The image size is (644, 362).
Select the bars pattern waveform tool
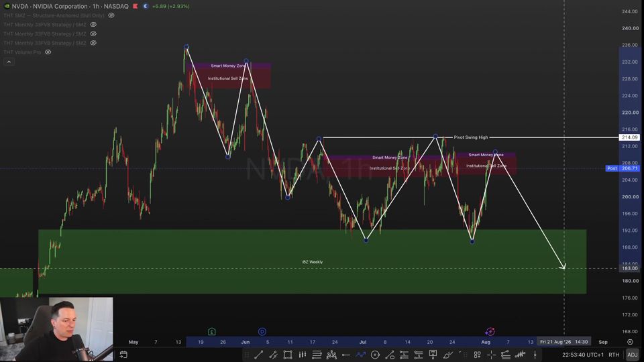(521, 355)
